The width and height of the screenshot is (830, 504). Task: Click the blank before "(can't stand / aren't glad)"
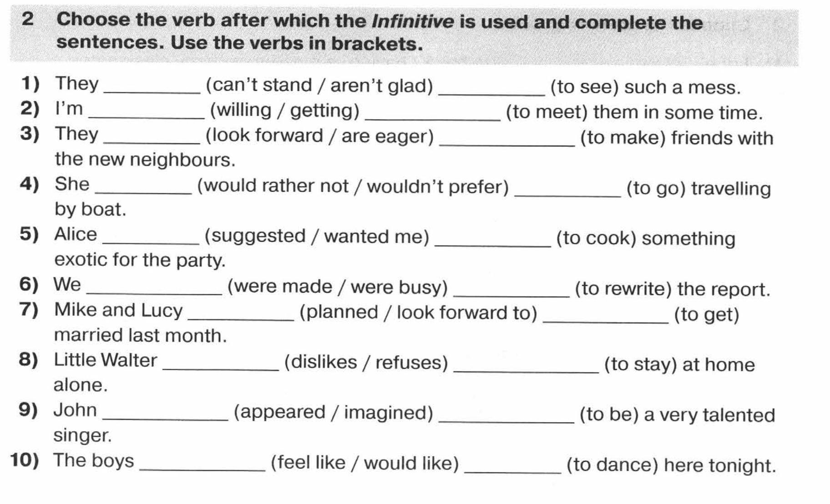[x=152, y=89]
